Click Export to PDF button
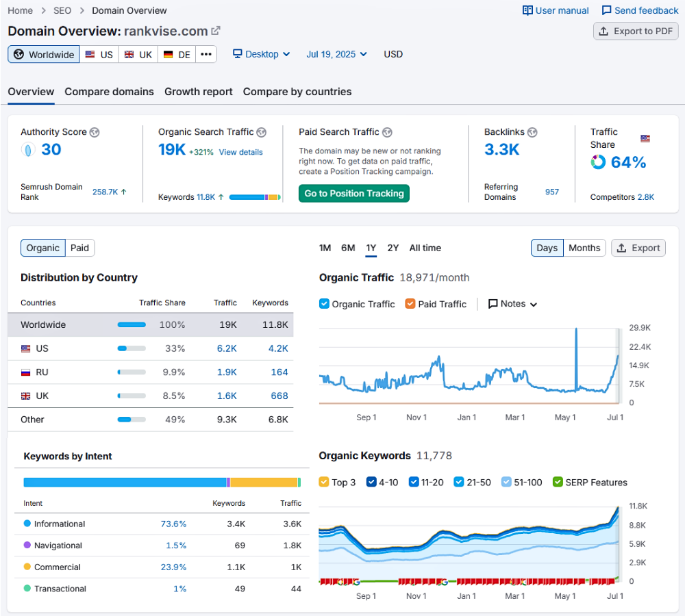 (636, 31)
